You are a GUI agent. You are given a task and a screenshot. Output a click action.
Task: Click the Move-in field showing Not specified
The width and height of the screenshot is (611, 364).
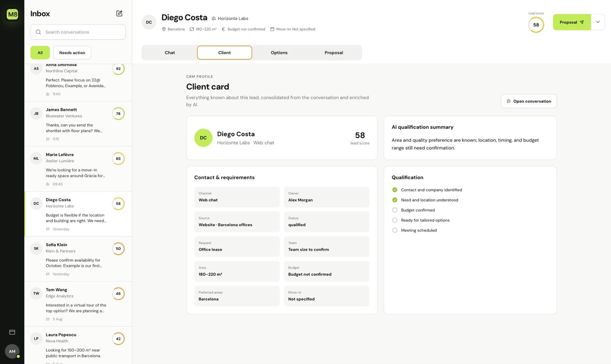pos(326,296)
